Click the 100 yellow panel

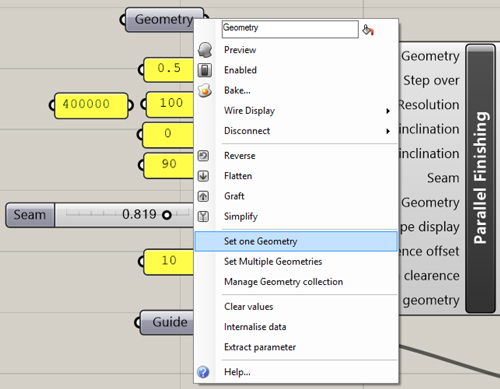[x=170, y=104]
